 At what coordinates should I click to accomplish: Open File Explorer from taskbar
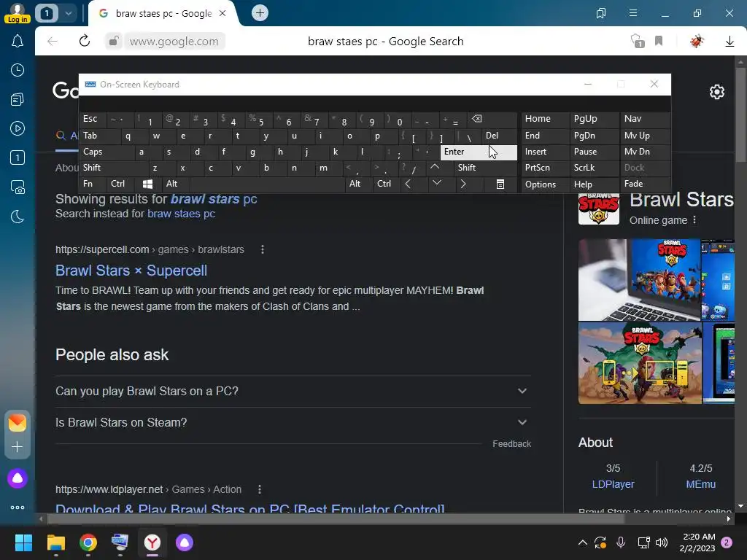(x=55, y=542)
